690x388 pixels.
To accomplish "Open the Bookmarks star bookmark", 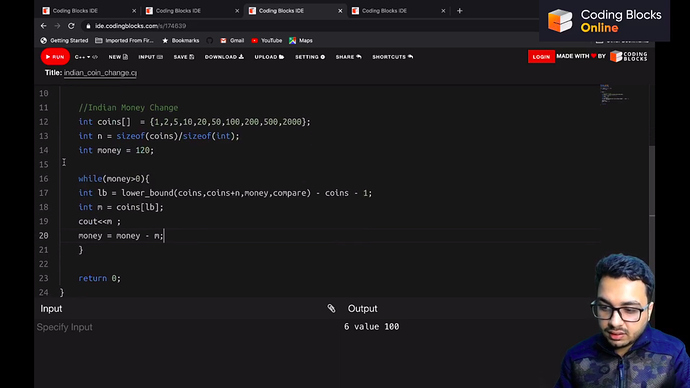I will [180, 40].
